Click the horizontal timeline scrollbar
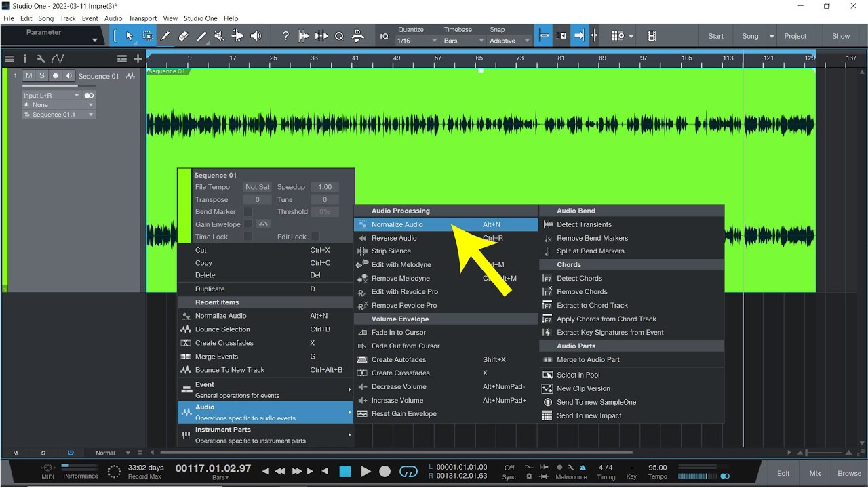 397,453
